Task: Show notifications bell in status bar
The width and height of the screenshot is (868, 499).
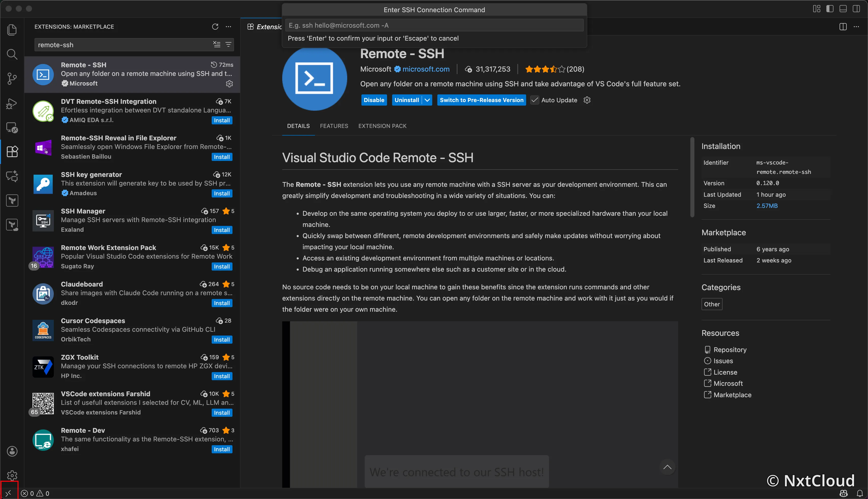Action: 860,493
